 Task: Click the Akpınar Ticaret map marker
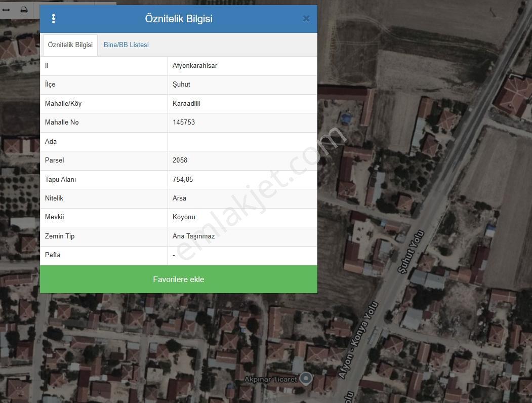pyautogui.click(x=306, y=378)
